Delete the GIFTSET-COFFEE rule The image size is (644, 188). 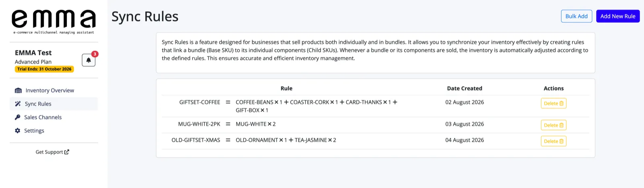click(x=553, y=103)
